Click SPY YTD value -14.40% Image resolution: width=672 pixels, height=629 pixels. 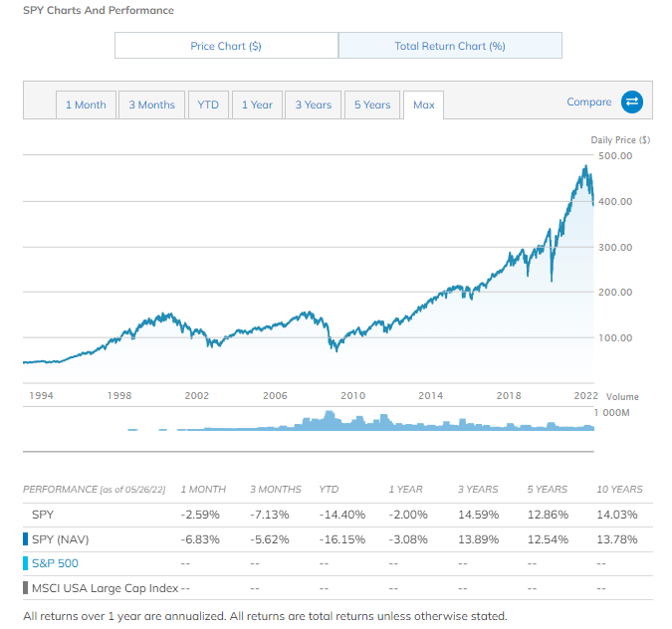342,515
